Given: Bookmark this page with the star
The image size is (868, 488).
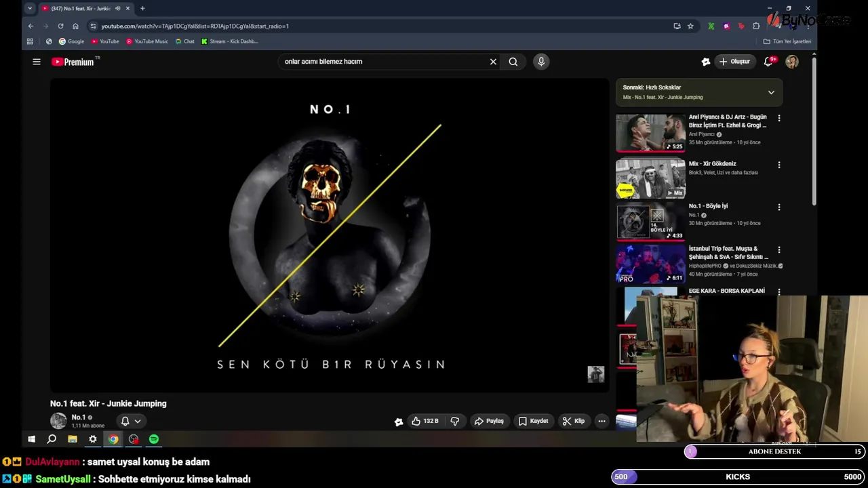Looking at the screenshot, I should coord(690,26).
